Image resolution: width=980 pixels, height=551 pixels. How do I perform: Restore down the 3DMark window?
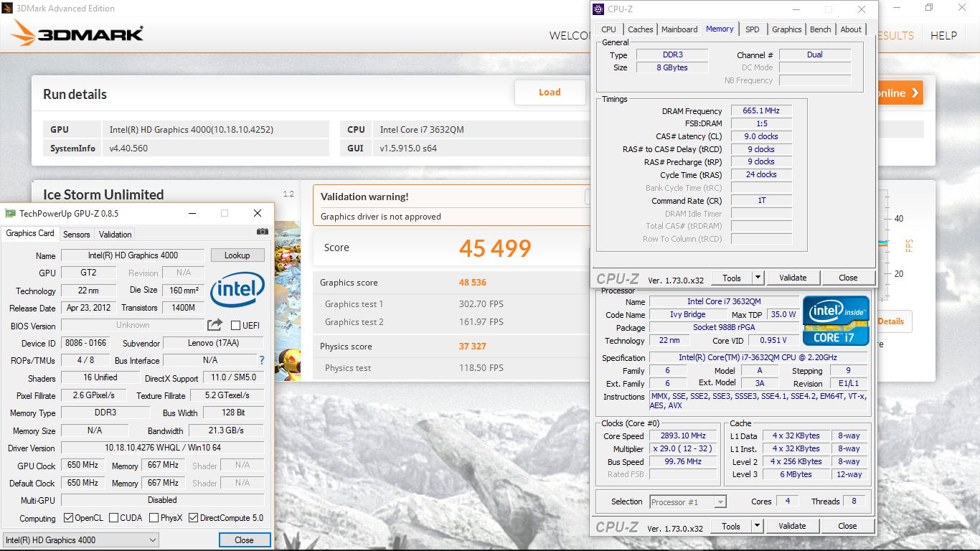929,8
